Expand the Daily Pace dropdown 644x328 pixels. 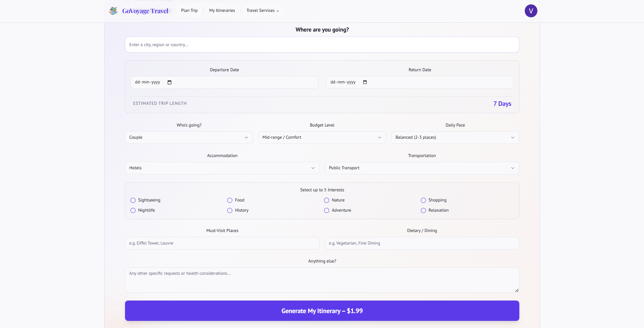[x=455, y=137]
